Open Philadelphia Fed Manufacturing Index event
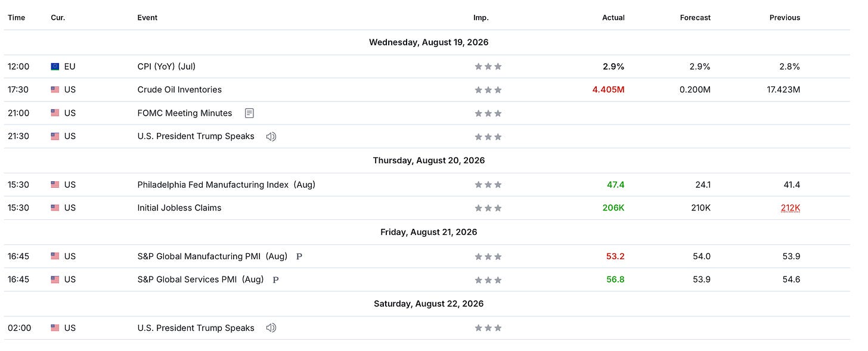Screen dimensions: 868x351 point(227,185)
